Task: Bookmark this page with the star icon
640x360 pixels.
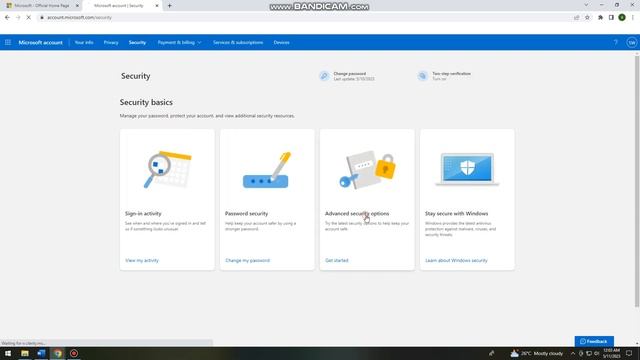Action: tap(587, 18)
